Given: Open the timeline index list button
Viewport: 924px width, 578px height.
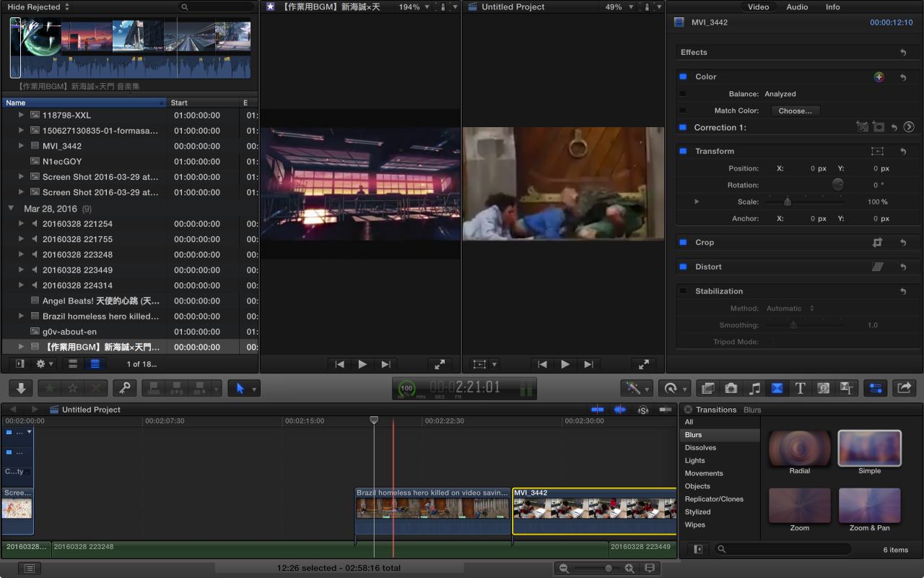Looking at the screenshot, I should click(x=29, y=569).
